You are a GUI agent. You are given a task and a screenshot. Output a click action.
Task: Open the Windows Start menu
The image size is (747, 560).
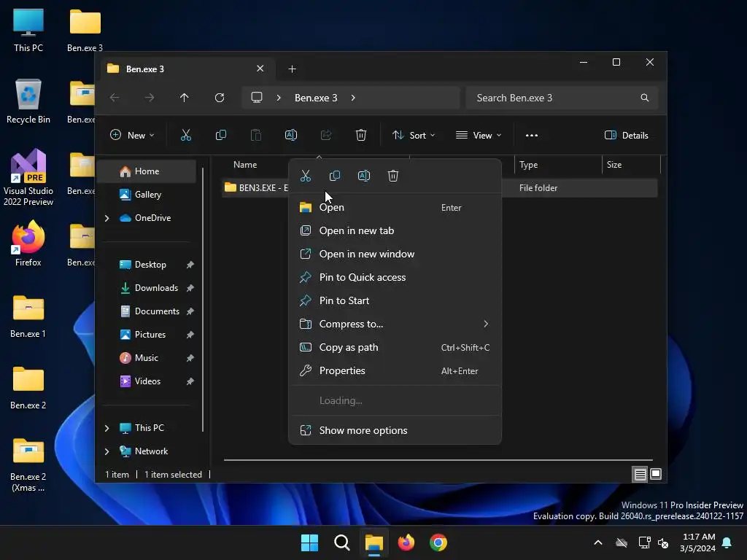(309, 542)
